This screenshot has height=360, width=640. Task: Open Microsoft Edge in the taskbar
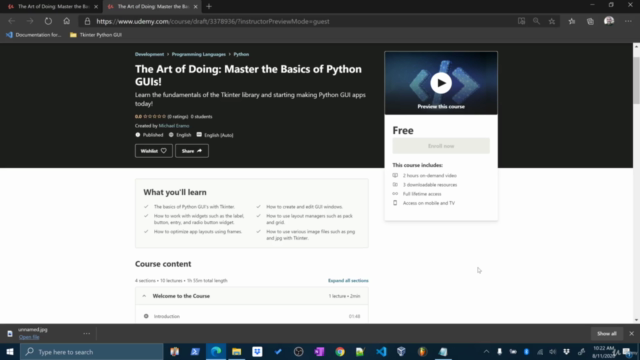point(216,352)
